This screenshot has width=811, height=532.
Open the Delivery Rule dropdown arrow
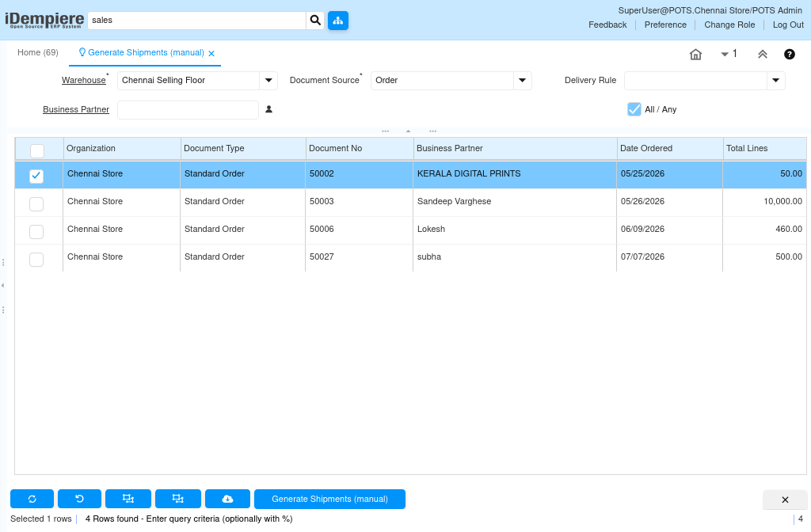point(776,81)
